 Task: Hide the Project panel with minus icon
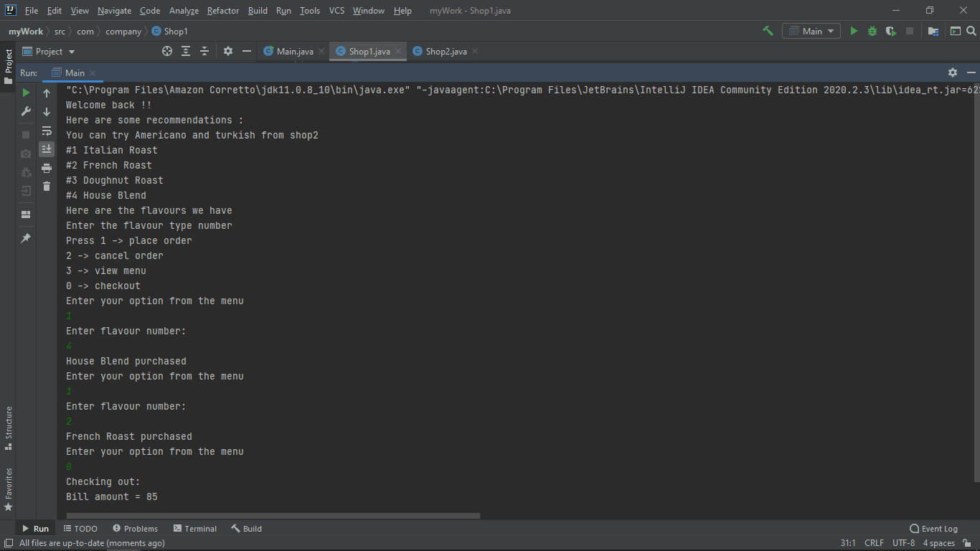[247, 51]
